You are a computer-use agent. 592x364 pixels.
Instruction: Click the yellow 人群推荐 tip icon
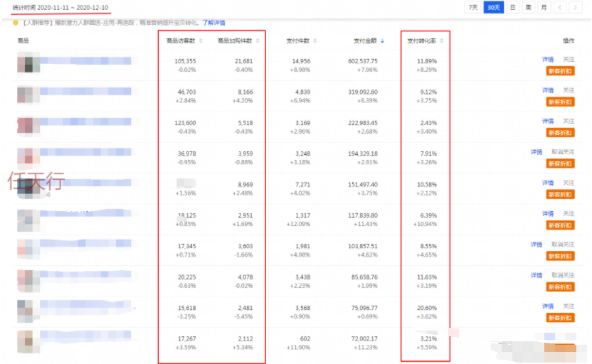(16, 23)
